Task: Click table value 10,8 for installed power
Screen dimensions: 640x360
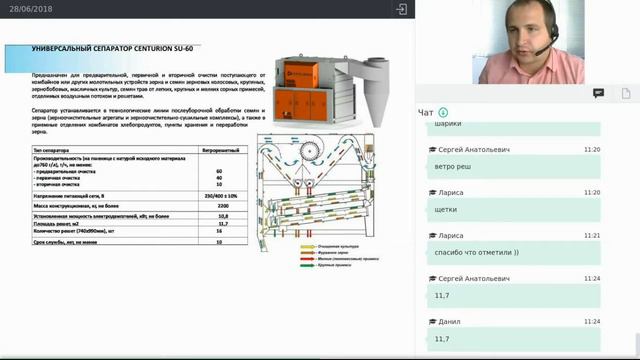Action: pyautogui.click(x=223, y=216)
